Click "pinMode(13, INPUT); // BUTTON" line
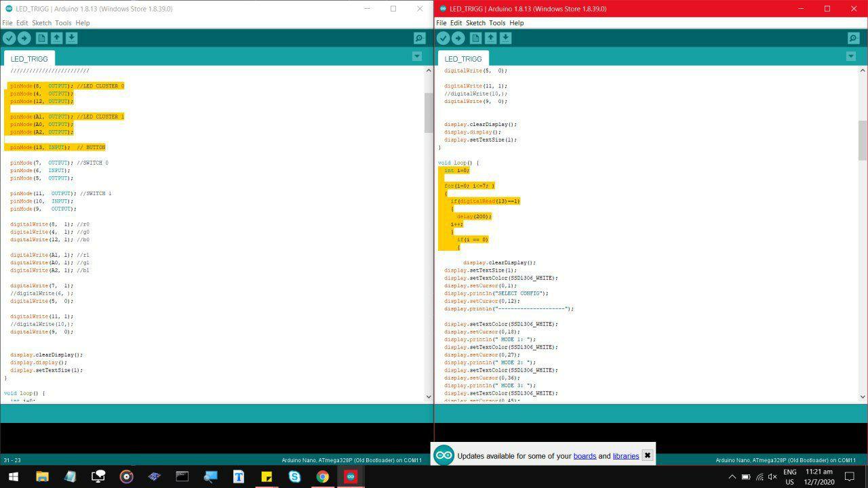 tap(58, 147)
